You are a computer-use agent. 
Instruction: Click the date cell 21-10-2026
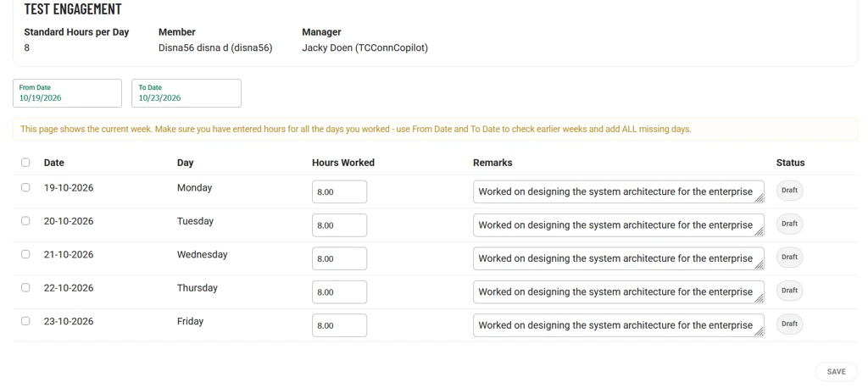click(x=69, y=255)
